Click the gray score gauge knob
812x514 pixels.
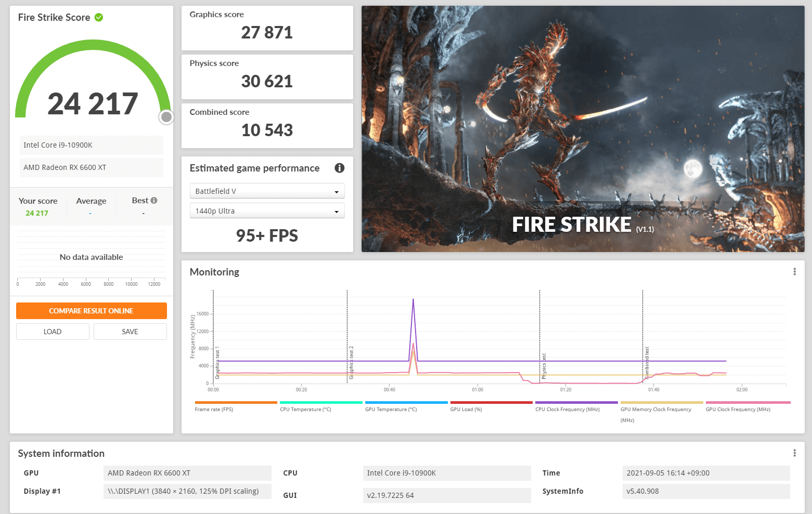tap(166, 117)
